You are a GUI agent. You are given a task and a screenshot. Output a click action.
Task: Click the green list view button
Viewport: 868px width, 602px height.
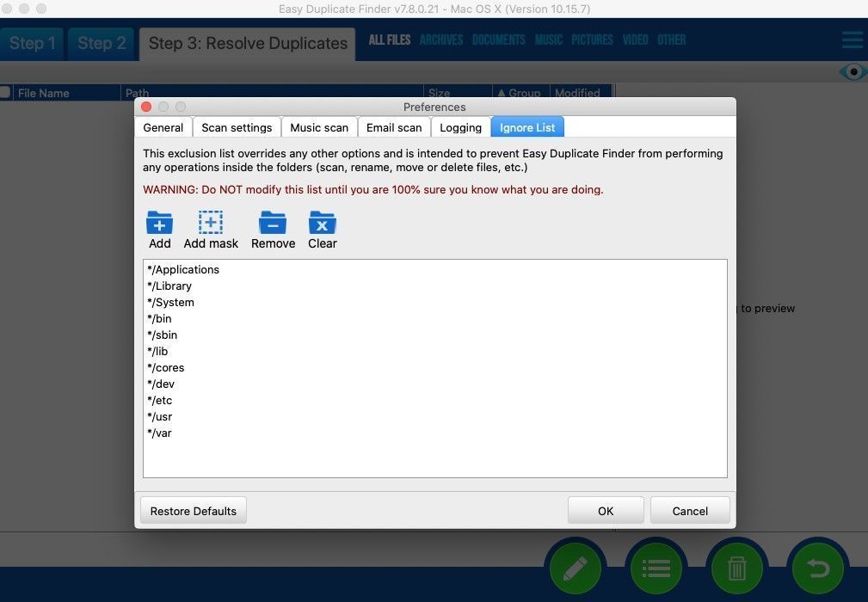click(656, 568)
